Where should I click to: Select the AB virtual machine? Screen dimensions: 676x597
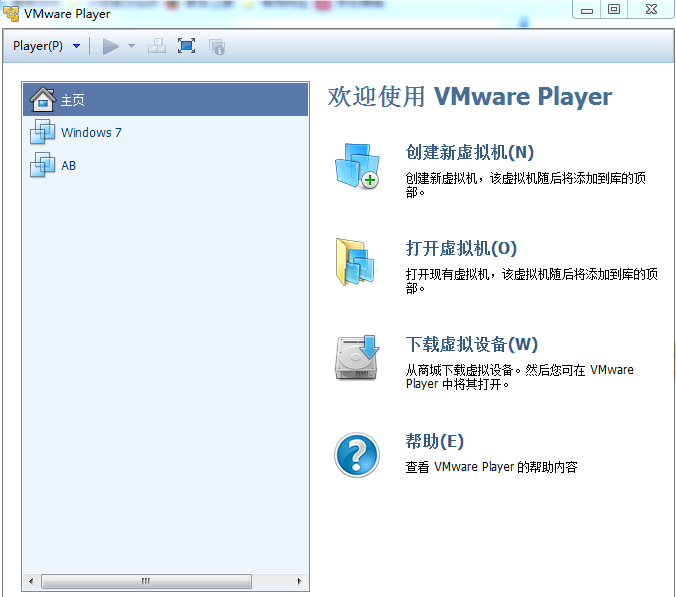[68, 166]
